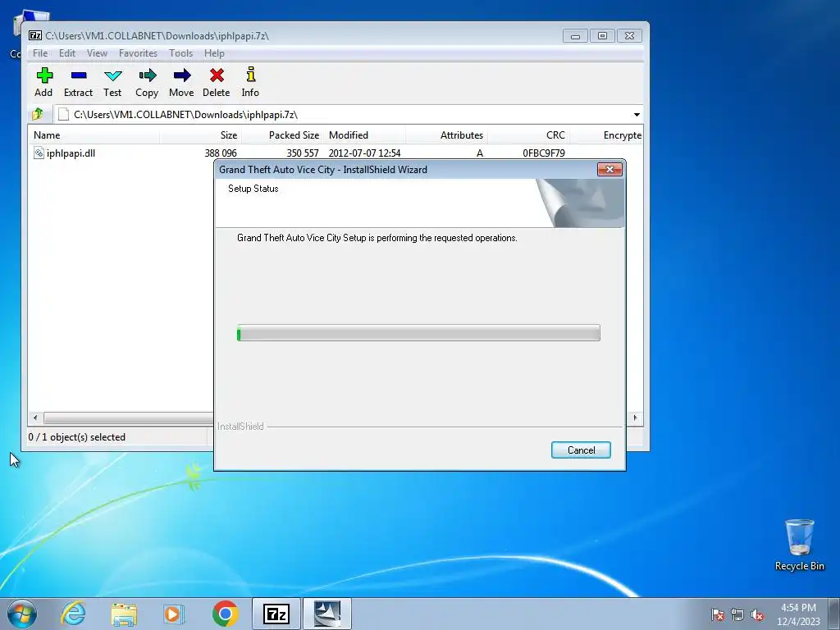Click the archive path address field

point(343,115)
